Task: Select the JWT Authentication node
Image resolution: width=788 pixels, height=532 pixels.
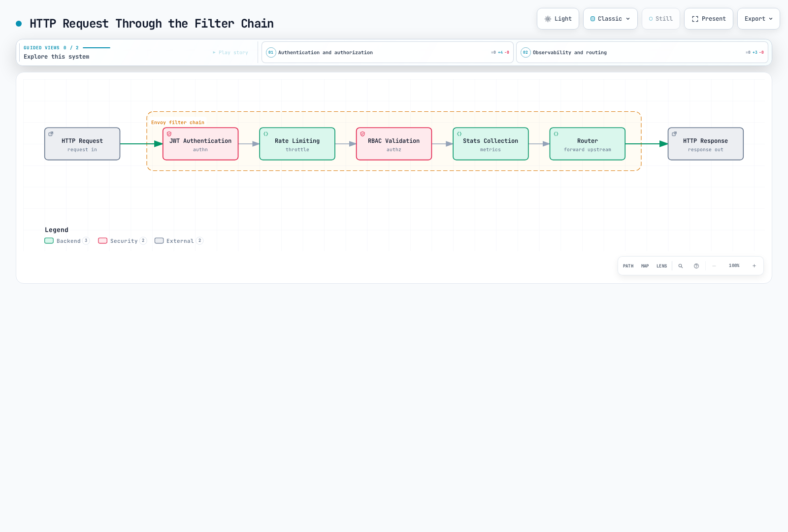Action: [200, 144]
